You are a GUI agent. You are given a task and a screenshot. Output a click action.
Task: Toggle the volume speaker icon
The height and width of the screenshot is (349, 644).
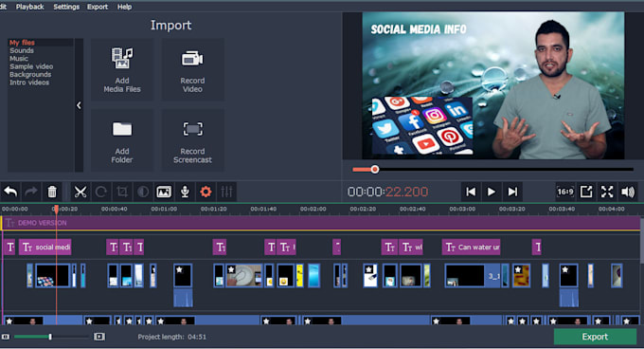click(628, 192)
